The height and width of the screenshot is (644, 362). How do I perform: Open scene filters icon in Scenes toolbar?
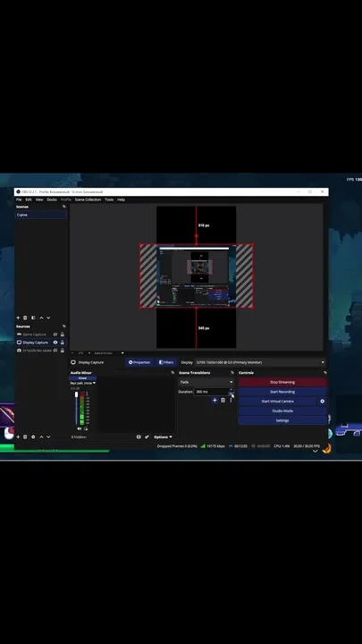pyautogui.click(x=33, y=318)
